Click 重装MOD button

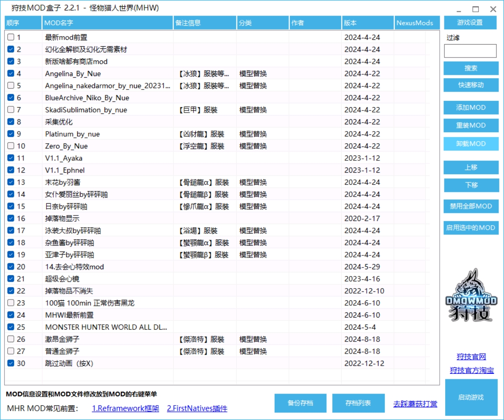(471, 125)
